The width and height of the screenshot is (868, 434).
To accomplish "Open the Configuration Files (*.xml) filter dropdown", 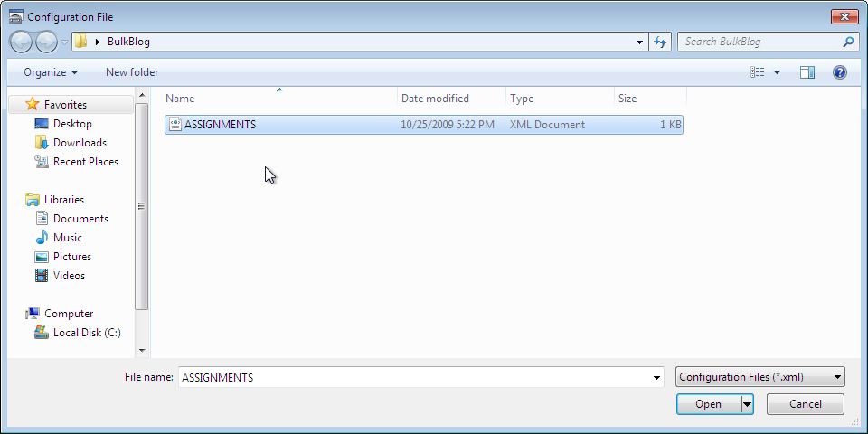I will (760, 378).
